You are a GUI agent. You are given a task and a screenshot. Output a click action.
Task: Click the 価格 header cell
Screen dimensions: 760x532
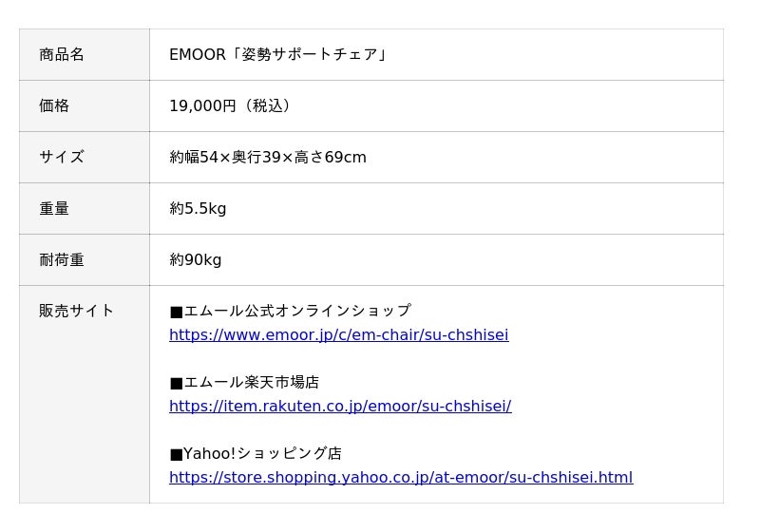pyautogui.click(x=85, y=105)
